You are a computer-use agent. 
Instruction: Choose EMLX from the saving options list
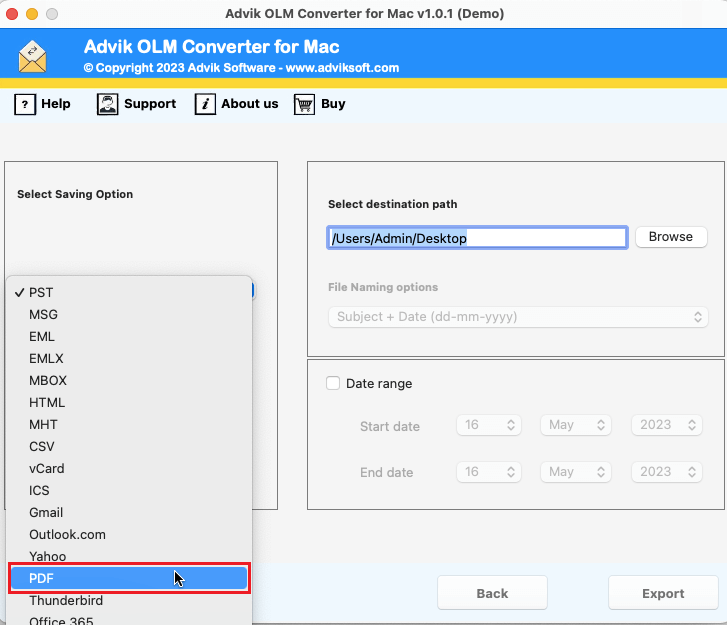click(x=129, y=358)
